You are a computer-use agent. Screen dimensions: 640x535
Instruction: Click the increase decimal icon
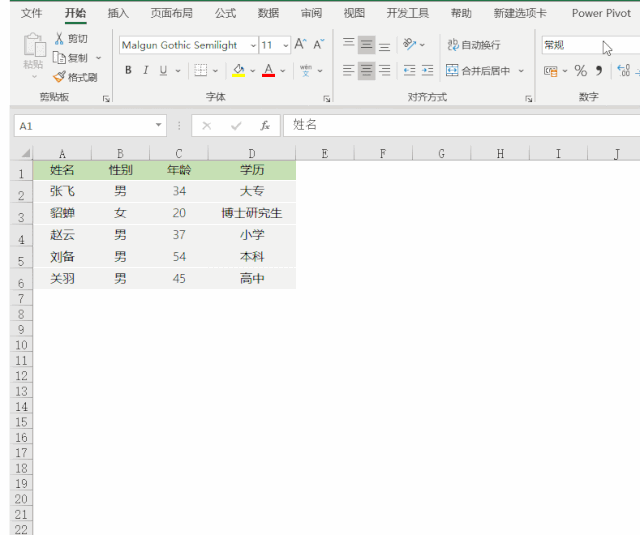[623, 71]
